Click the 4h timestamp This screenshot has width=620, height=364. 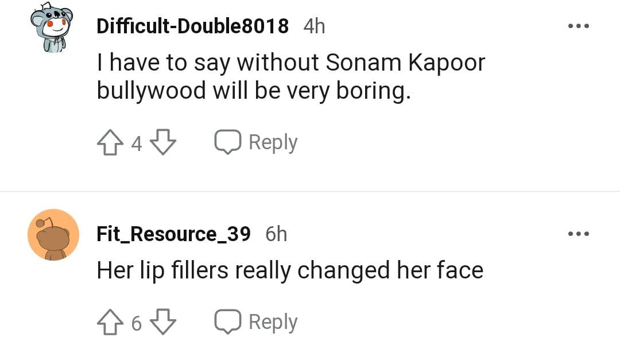(313, 26)
